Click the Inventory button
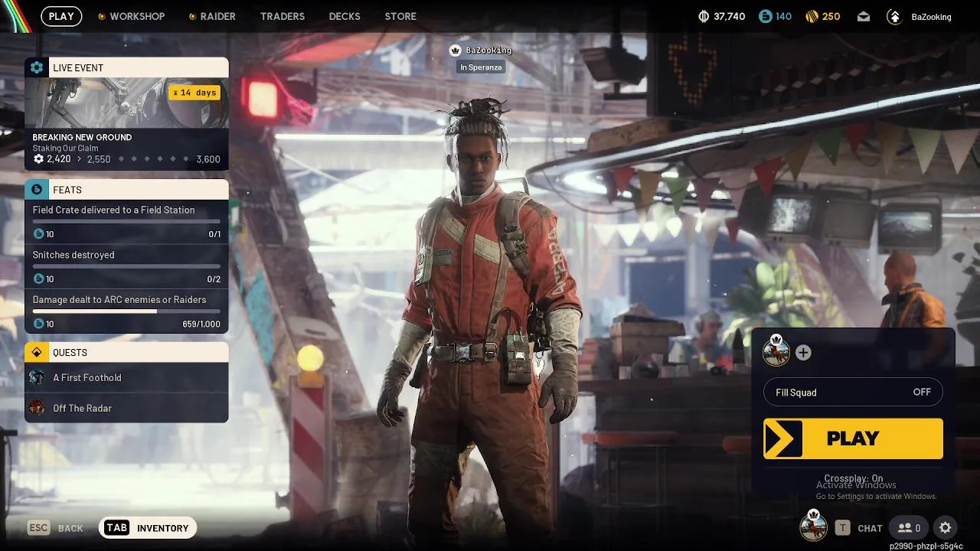 148,528
